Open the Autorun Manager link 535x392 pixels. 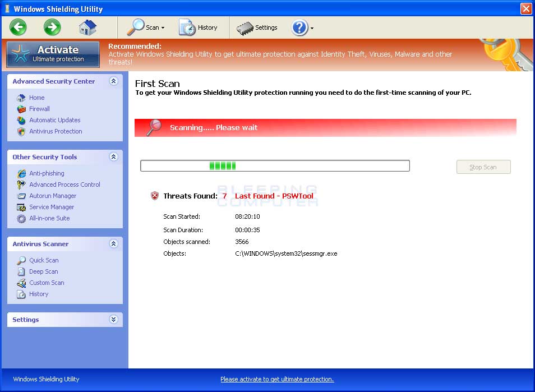coord(53,196)
